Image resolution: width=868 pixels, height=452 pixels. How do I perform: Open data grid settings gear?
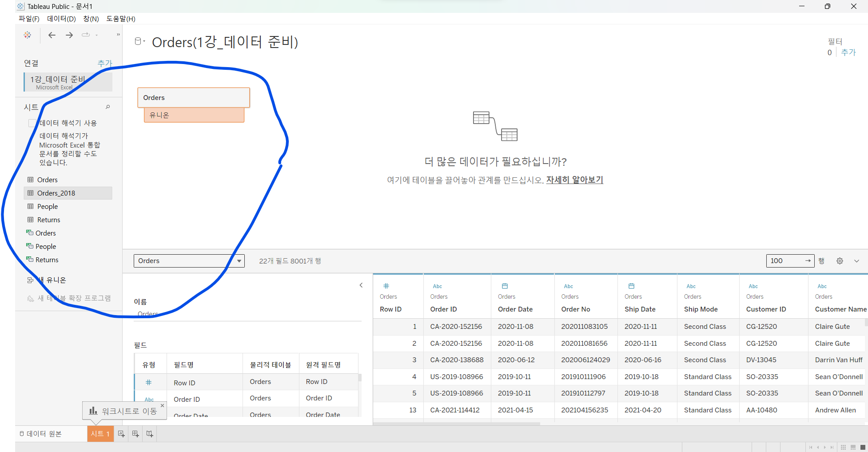point(840,261)
